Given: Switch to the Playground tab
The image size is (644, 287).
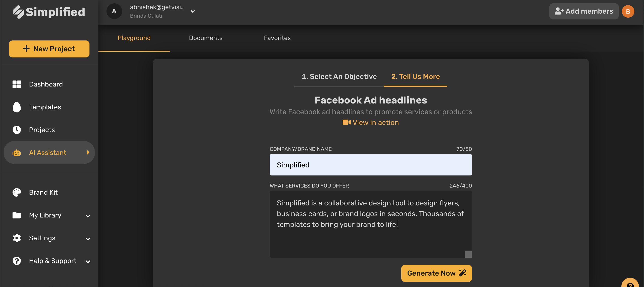Looking at the screenshot, I should coord(134,38).
